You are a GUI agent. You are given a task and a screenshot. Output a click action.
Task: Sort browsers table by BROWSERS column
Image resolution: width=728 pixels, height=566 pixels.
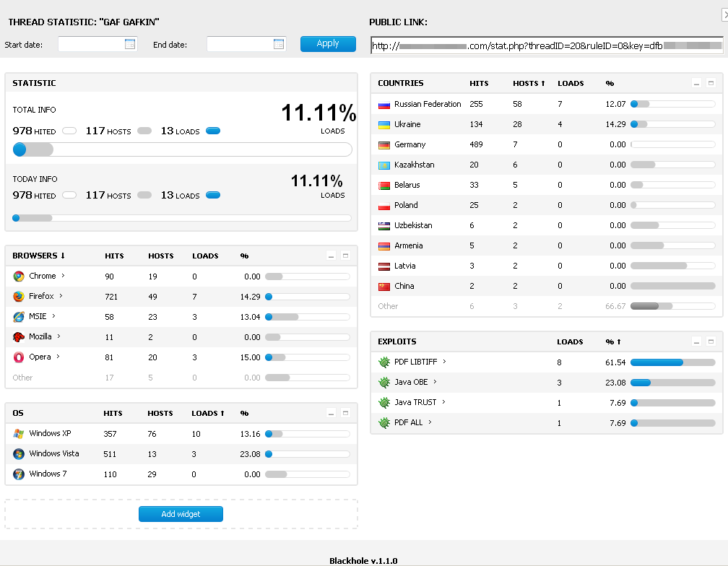point(38,256)
